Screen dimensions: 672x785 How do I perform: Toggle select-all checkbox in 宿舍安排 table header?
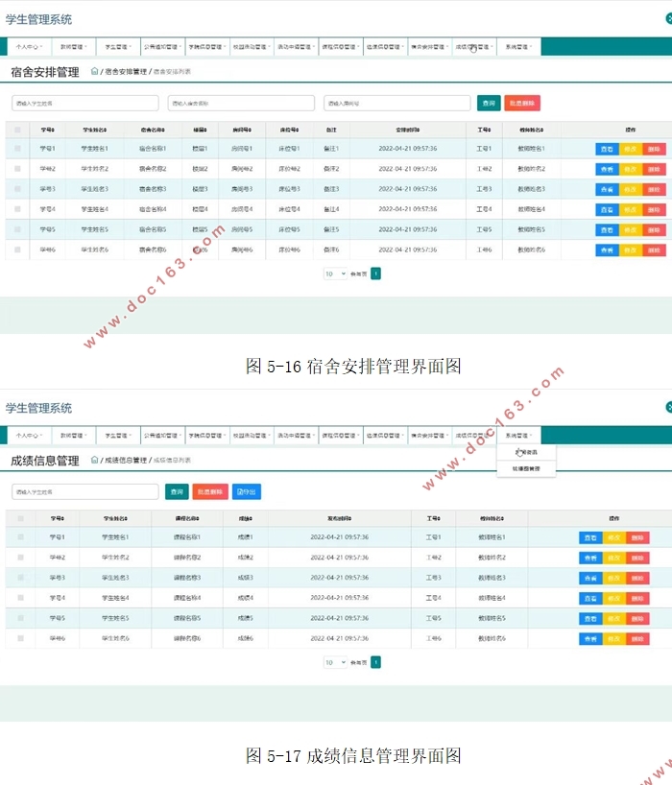point(17,130)
